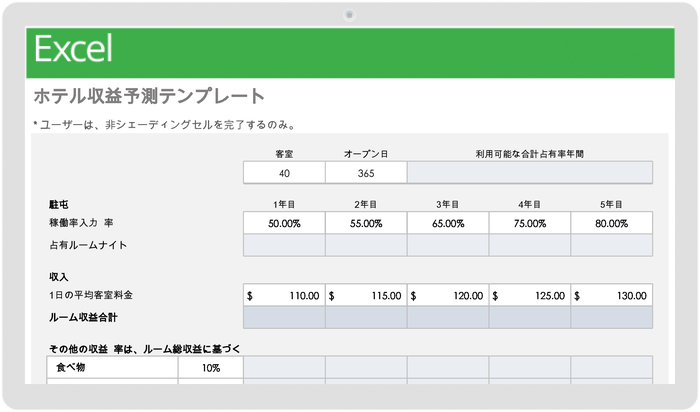
Task: Select the 1年目 occupancy rate 50.00%
Action: 284,223
